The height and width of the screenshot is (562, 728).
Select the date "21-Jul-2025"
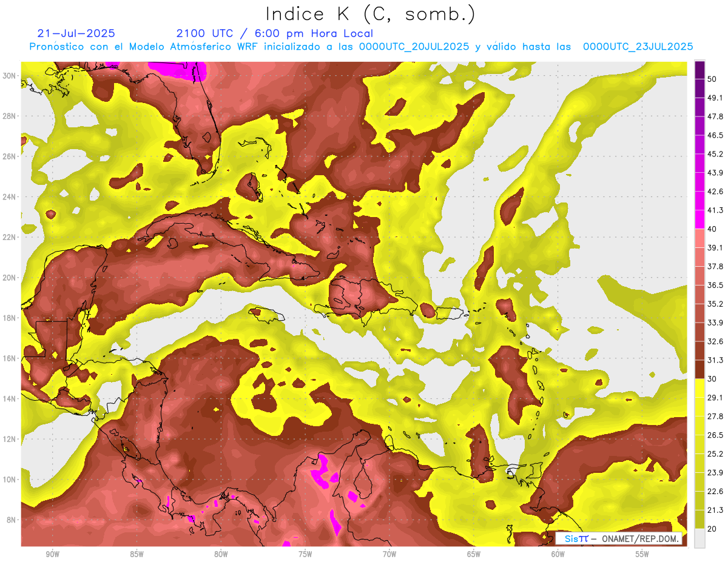pos(76,33)
